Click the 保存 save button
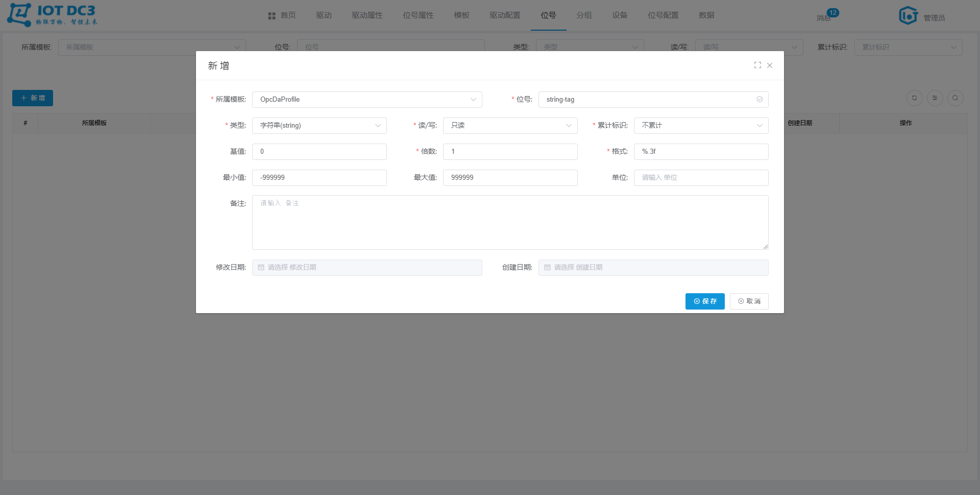 [704, 301]
